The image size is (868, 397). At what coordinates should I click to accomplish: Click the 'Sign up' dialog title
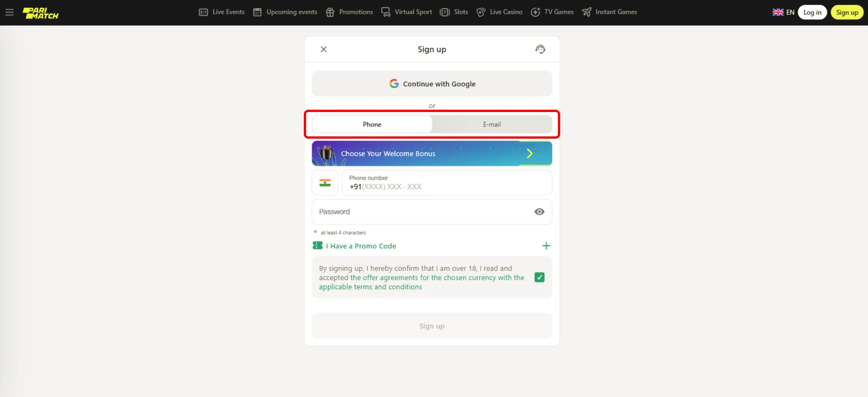[432, 49]
